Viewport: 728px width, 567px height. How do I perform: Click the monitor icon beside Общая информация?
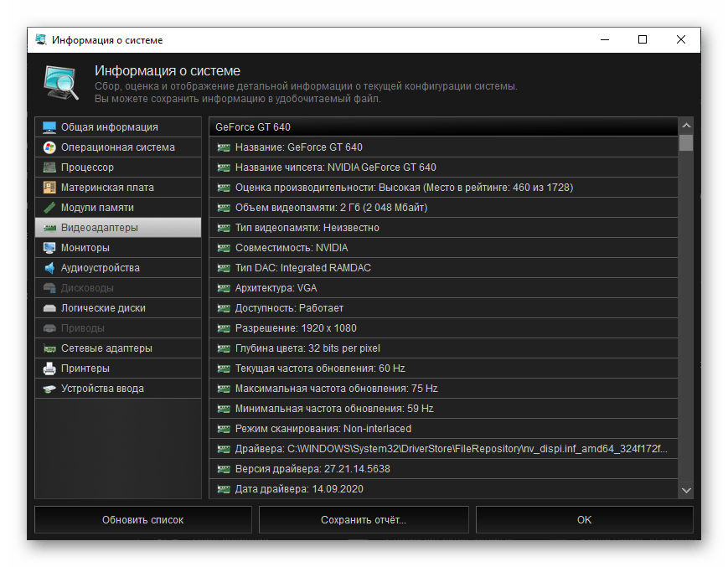[x=49, y=127]
